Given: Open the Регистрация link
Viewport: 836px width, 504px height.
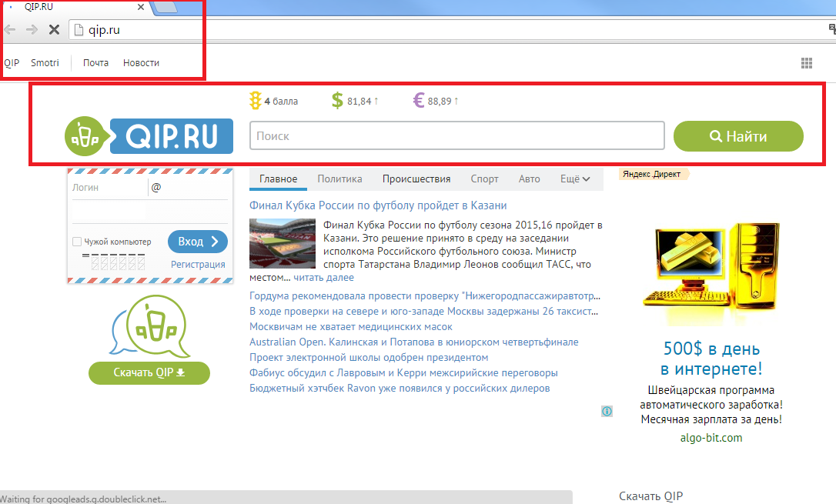Looking at the screenshot, I should coord(198,264).
